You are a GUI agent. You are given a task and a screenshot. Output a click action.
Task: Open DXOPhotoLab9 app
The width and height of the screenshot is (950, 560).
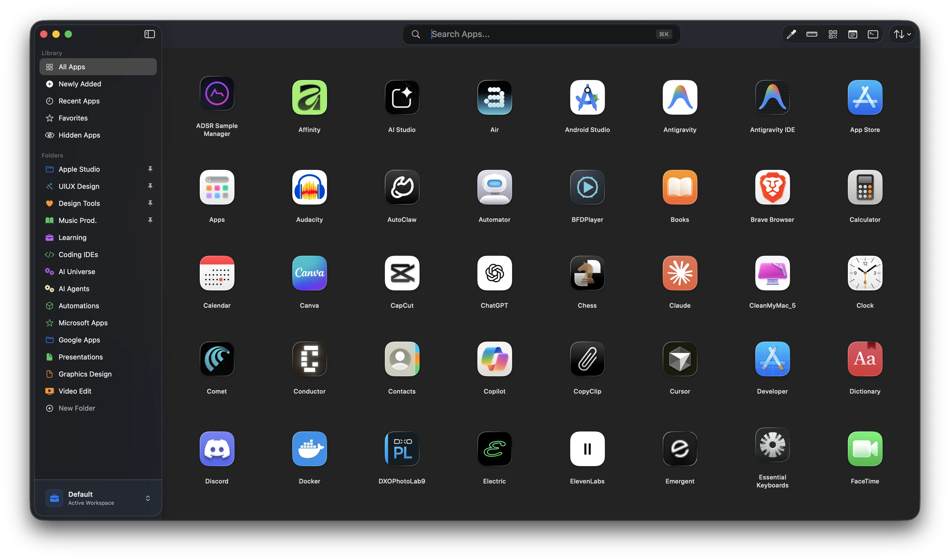[402, 449]
